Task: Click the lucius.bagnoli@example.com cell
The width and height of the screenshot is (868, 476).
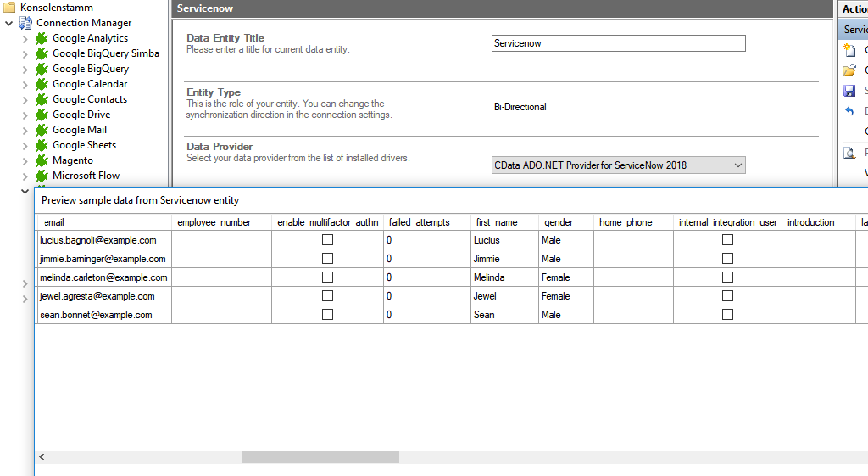Action: (x=103, y=240)
